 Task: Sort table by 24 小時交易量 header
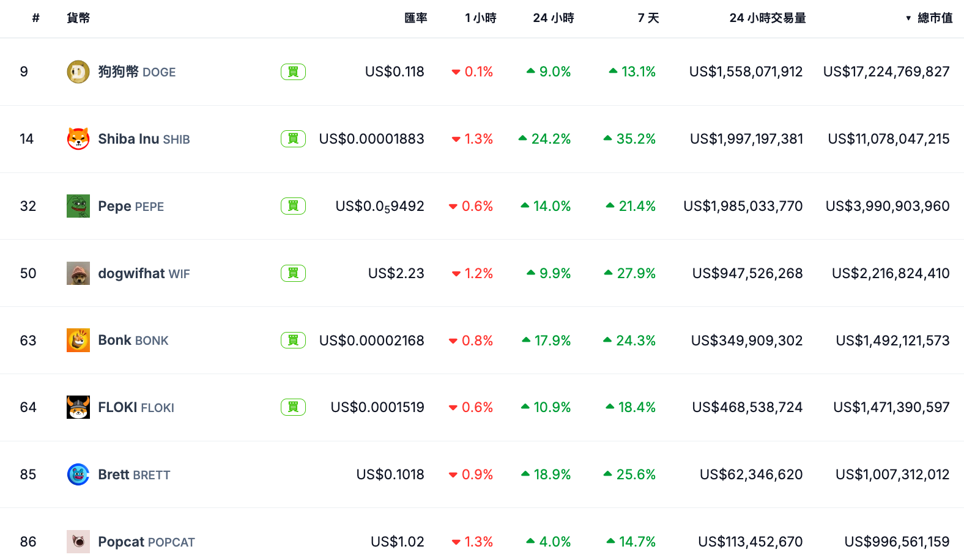coord(767,18)
